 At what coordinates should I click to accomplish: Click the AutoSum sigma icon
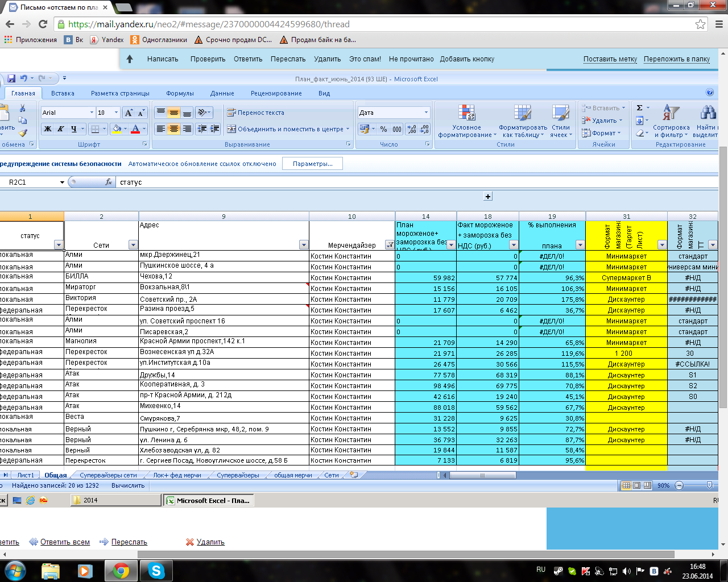(x=639, y=108)
